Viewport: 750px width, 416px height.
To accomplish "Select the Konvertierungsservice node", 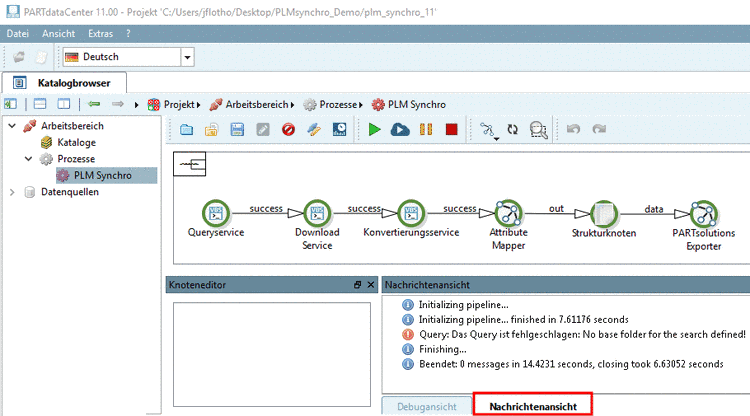I will 411,213.
